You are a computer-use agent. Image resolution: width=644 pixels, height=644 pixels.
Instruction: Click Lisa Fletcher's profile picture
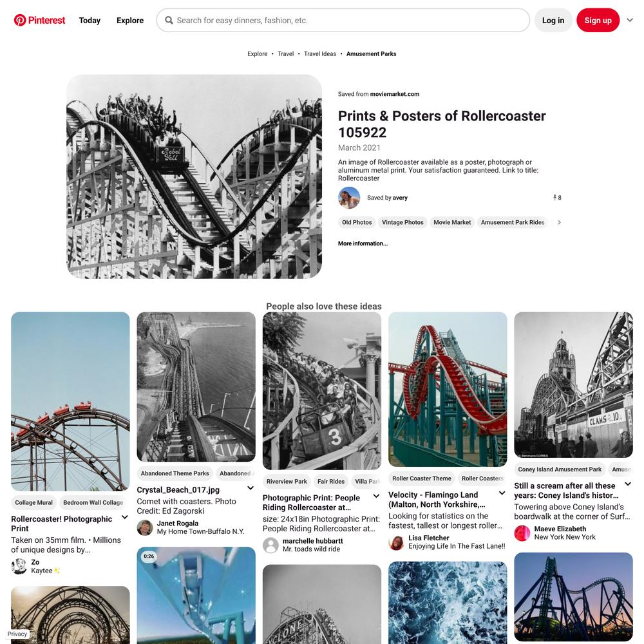396,542
